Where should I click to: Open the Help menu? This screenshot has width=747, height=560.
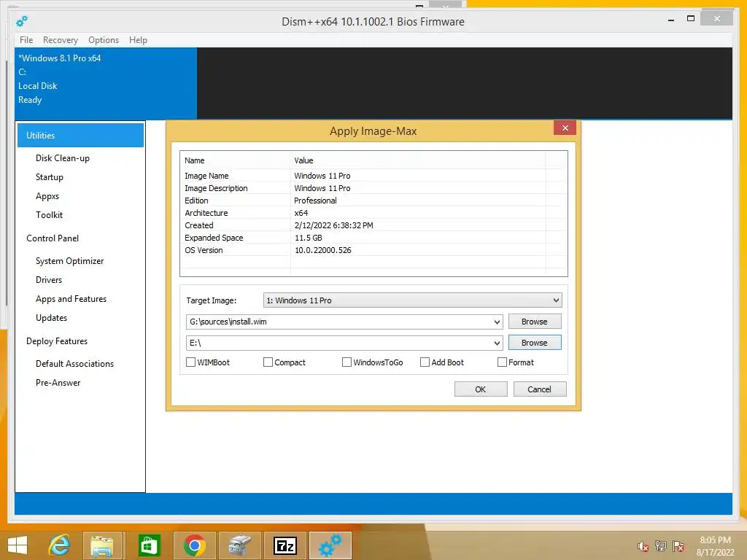[x=138, y=40]
